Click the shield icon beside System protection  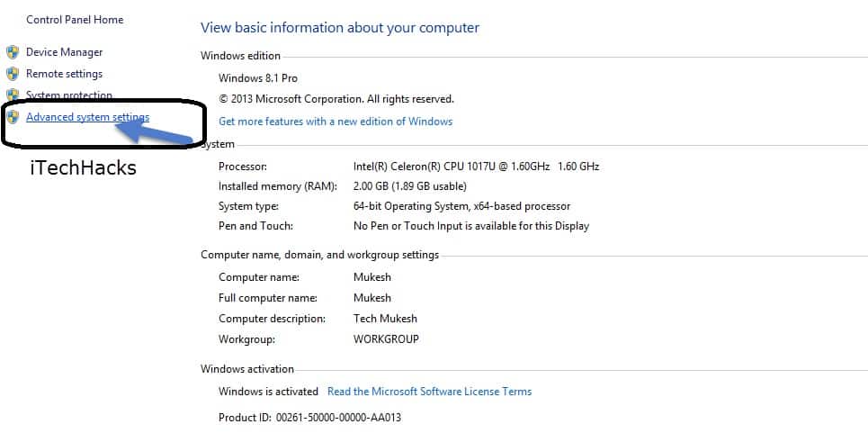pyautogui.click(x=13, y=95)
